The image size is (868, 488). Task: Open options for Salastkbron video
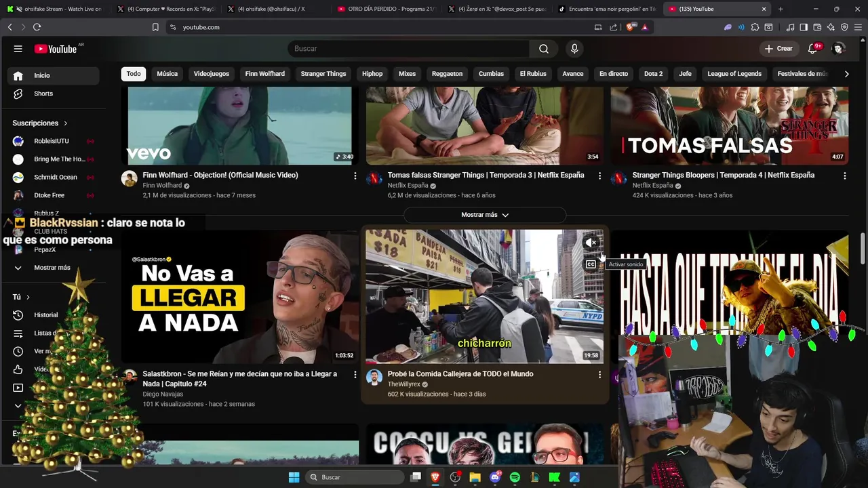[355, 374]
